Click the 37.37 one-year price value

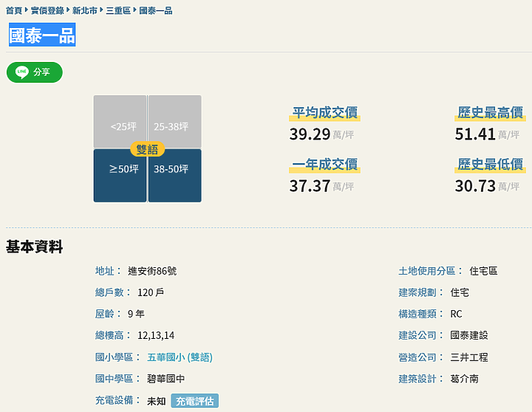(x=310, y=186)
